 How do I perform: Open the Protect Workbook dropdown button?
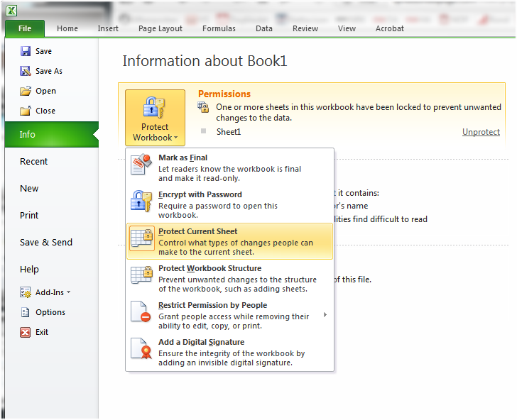(x=155, y=118)
